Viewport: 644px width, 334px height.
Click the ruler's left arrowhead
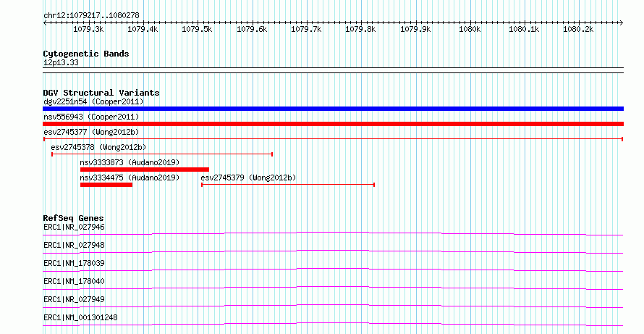coord(45,23)
